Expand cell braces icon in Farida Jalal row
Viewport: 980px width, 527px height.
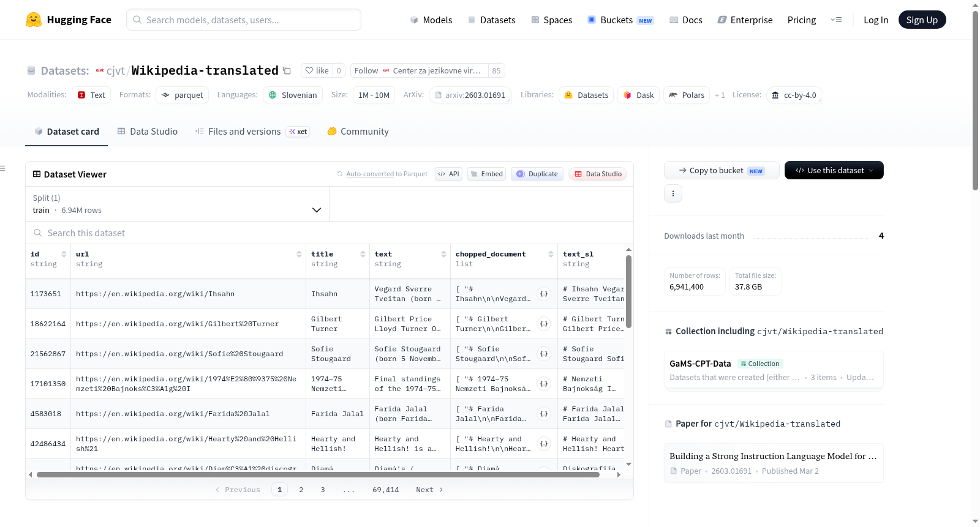[544, 414]
